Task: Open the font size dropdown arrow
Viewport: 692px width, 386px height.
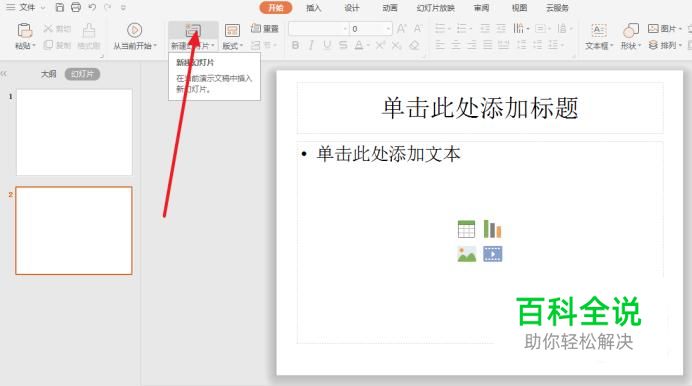Action: [388, 29]
